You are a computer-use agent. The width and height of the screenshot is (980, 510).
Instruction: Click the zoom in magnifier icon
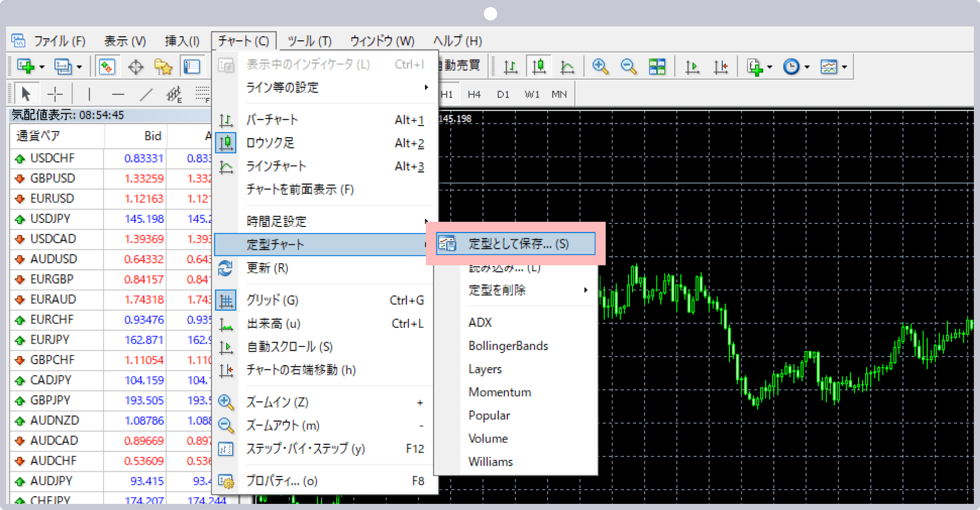601,66
